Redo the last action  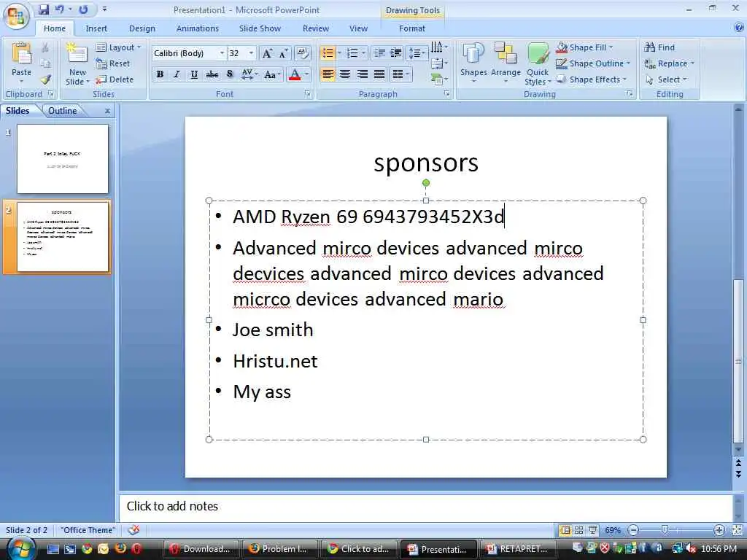click(83, 9)
